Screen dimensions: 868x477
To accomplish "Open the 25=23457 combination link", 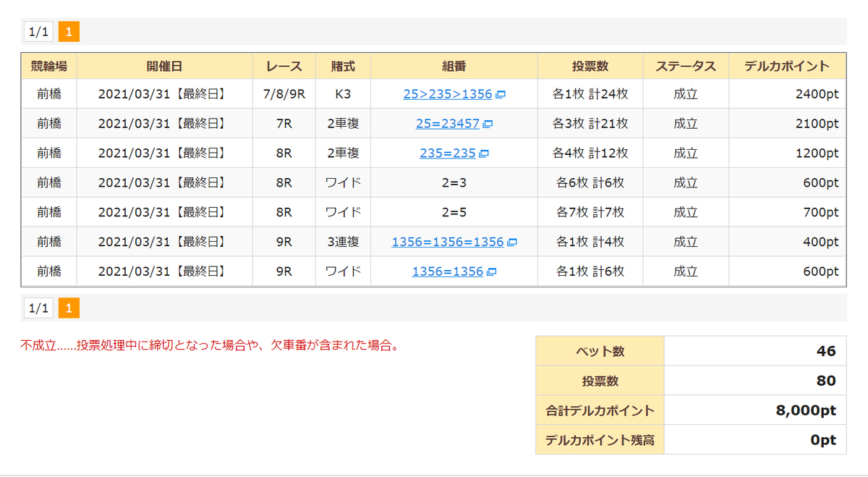I will click(x=448, y=124).
